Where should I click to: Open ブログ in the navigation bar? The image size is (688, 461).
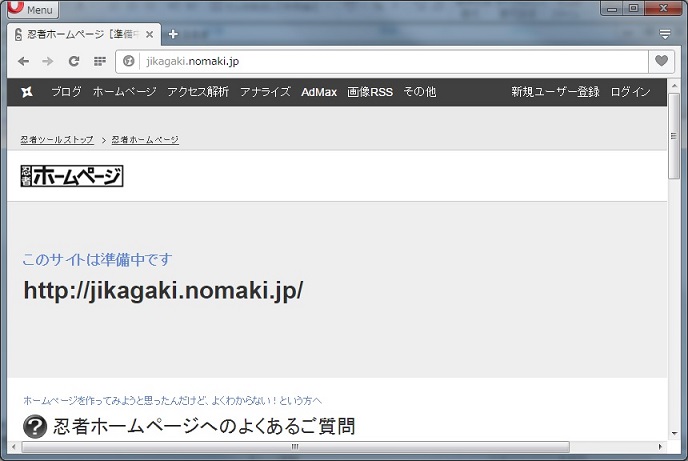coord(66,92)
